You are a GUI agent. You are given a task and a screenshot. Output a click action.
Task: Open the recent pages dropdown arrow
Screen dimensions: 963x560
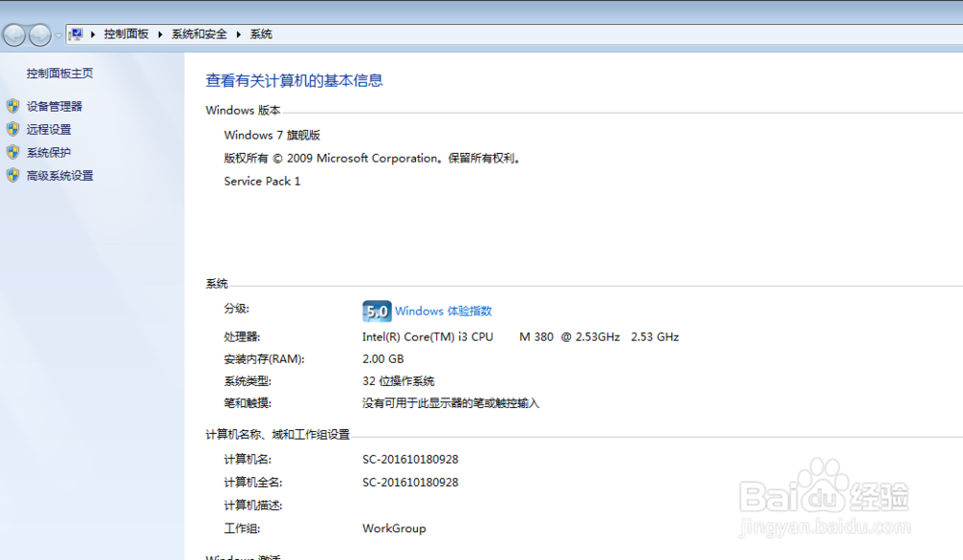[x=59, y=36]
